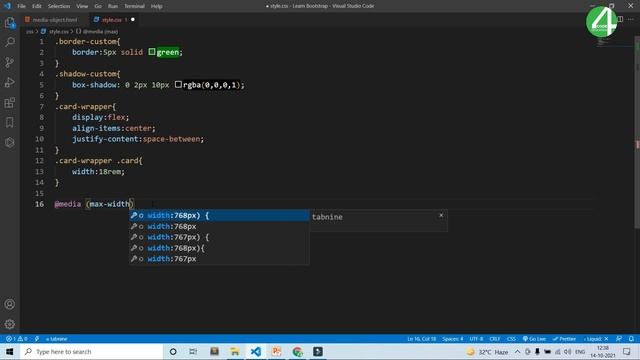Open the Help menu
Screen dimensions: 640x360
156,6
